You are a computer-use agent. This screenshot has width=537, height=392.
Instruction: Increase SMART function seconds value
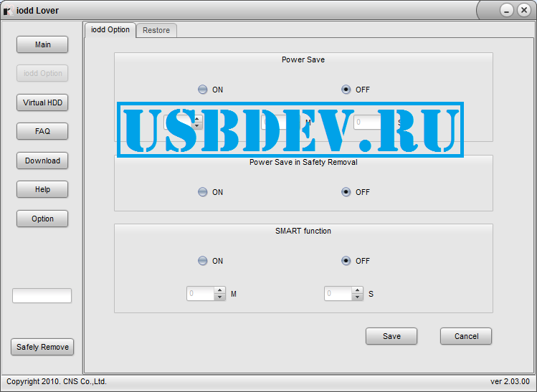358,290
